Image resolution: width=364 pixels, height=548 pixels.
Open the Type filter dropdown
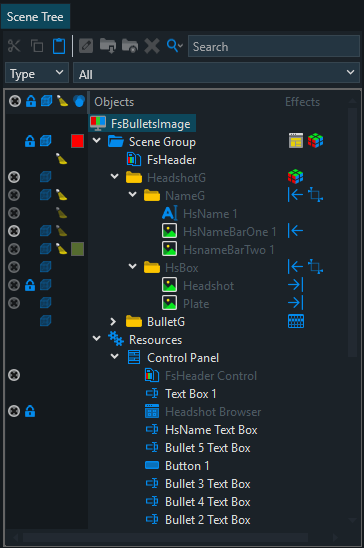(37, 74)
